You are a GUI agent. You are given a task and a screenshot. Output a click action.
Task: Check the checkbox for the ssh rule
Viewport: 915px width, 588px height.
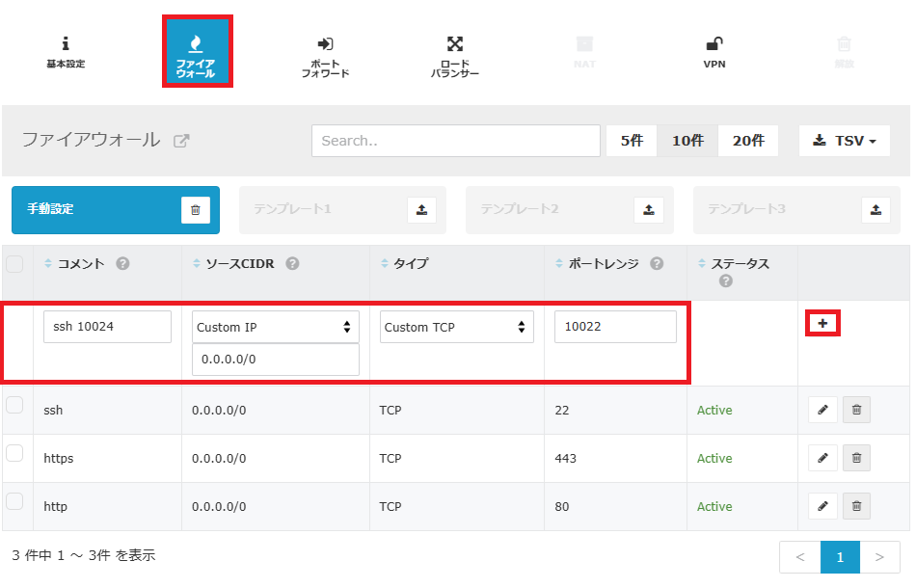(14, 406)
